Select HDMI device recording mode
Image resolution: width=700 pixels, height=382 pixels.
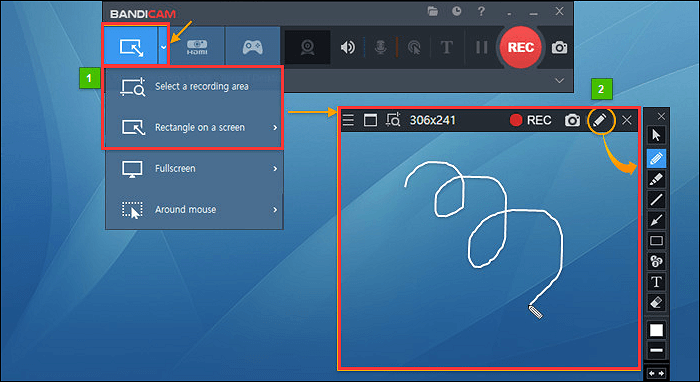(x=197, y=46)
